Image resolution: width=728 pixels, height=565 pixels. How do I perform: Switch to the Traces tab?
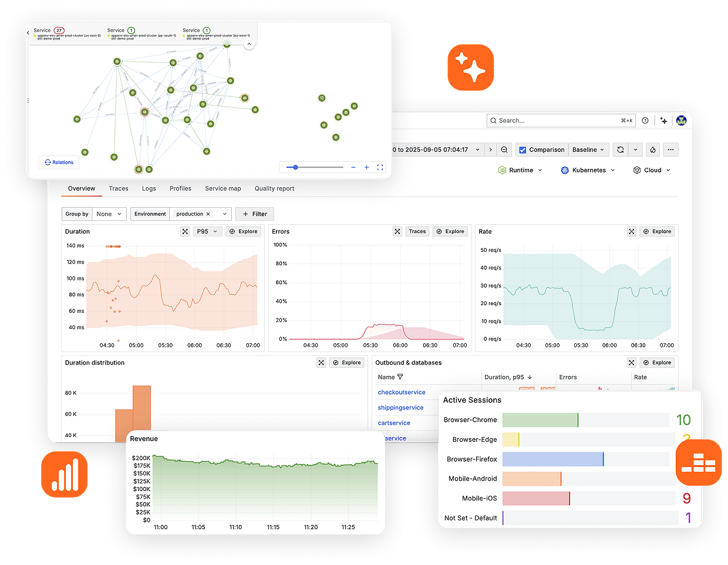tap(119, 188)
